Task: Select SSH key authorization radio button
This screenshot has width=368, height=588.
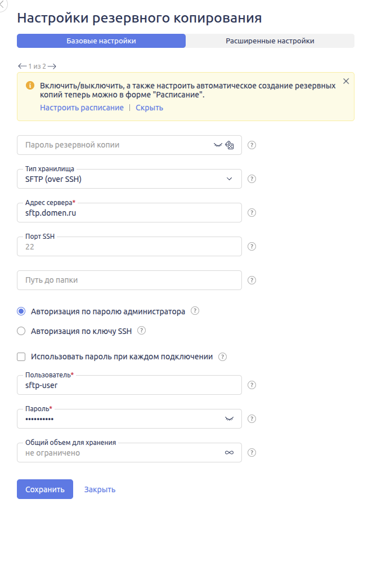Action: click(x=21, y=331)
